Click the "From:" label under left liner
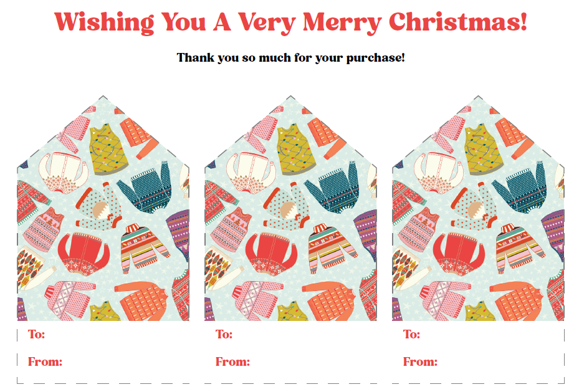The height and width of the screenshot is (392, 574). click(45, 362)
